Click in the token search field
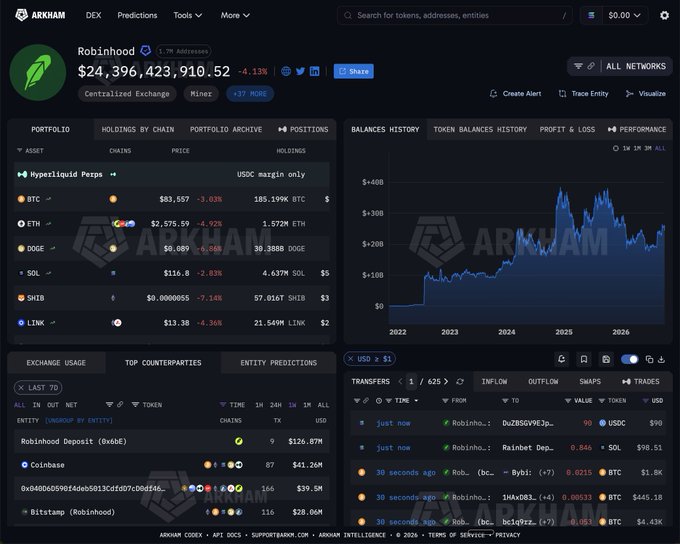680x544 pixels. (454, 16)
